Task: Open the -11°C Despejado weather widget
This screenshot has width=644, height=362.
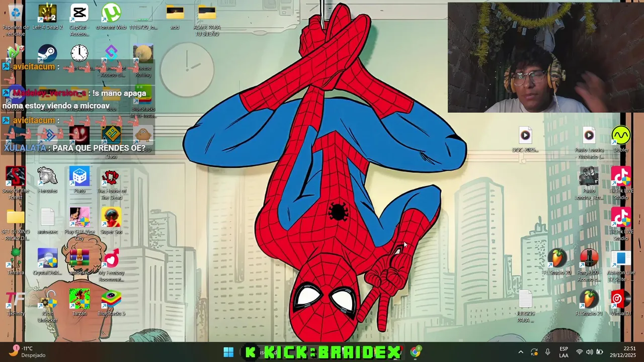Action: point(28,351)
